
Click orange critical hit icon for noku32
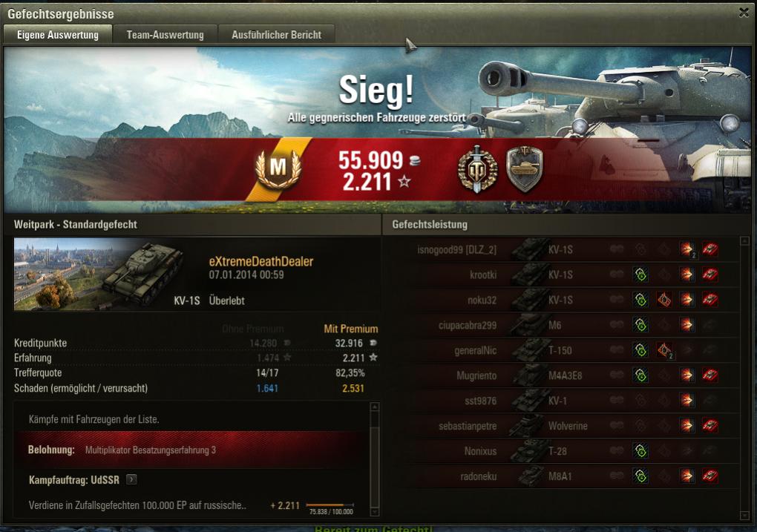664,300
